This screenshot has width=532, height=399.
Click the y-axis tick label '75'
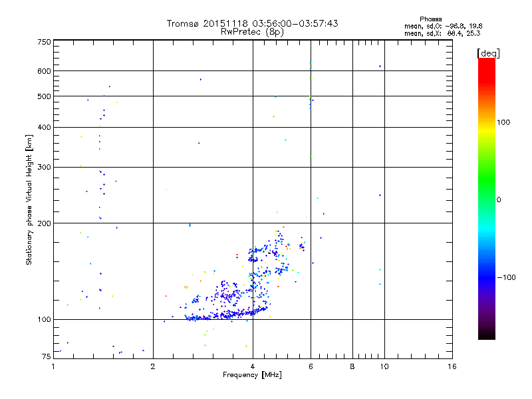[x=47, y=356]
